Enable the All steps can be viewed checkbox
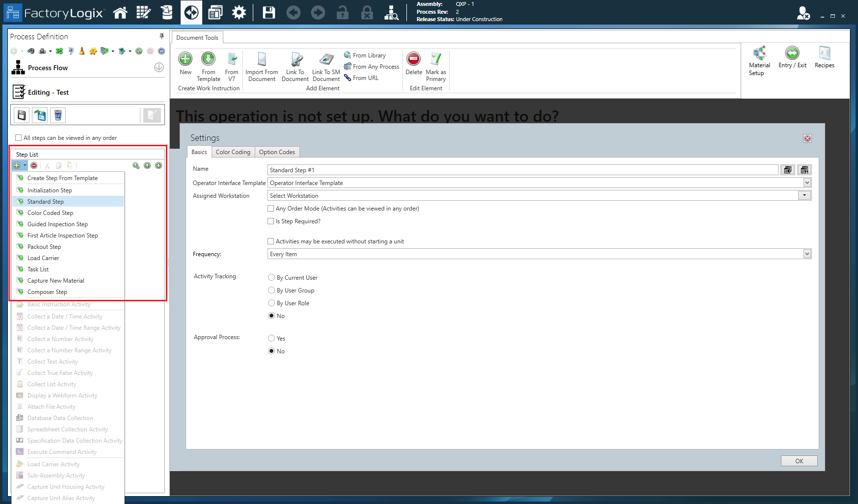The image size is (858, 504). point(18,138)
